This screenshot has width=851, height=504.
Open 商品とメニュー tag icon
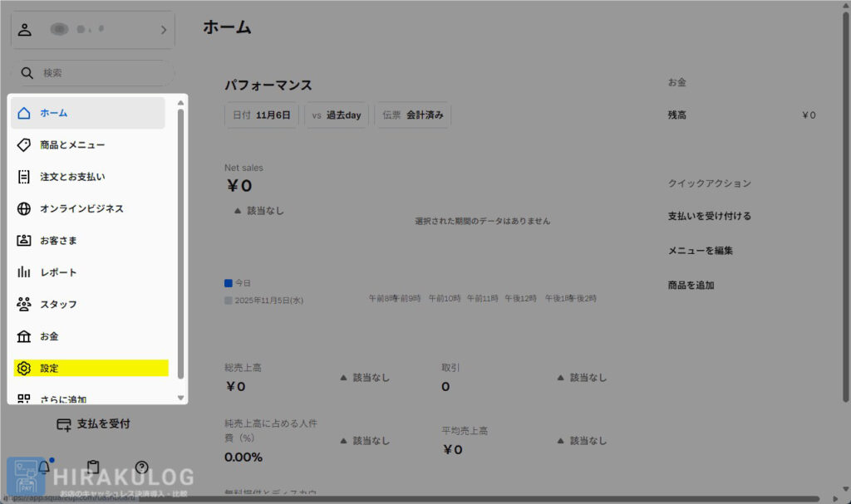click(x=24, y=144)
